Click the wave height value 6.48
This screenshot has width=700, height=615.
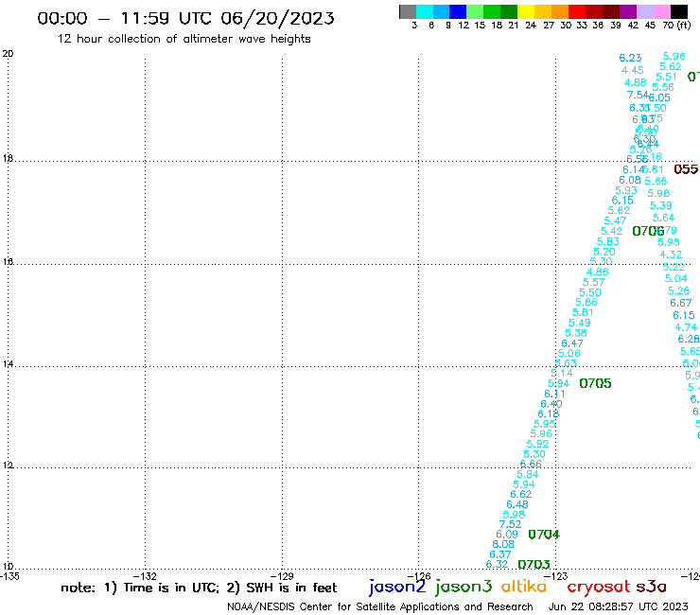[x=517, y=504]
